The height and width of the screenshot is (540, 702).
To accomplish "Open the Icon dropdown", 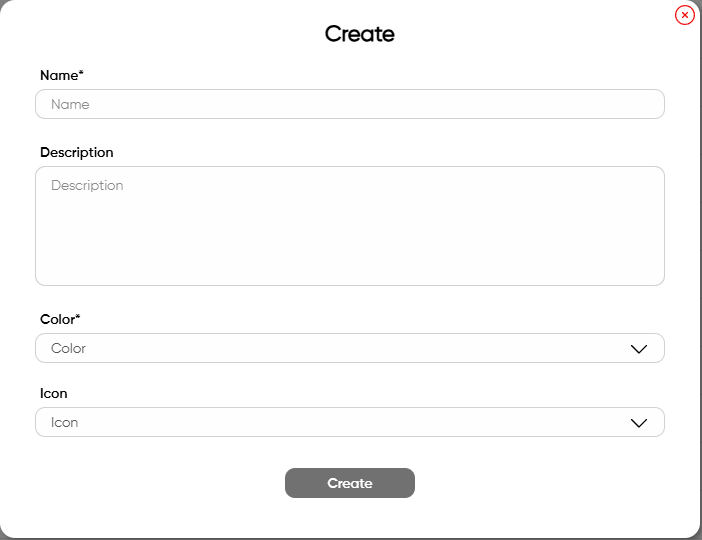I will tap(350, 422).
